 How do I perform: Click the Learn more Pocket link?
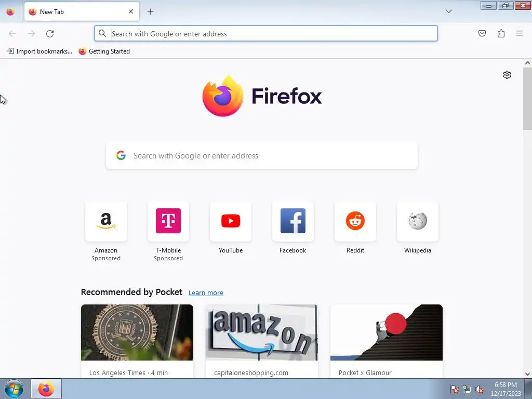(x=206, y=293)
